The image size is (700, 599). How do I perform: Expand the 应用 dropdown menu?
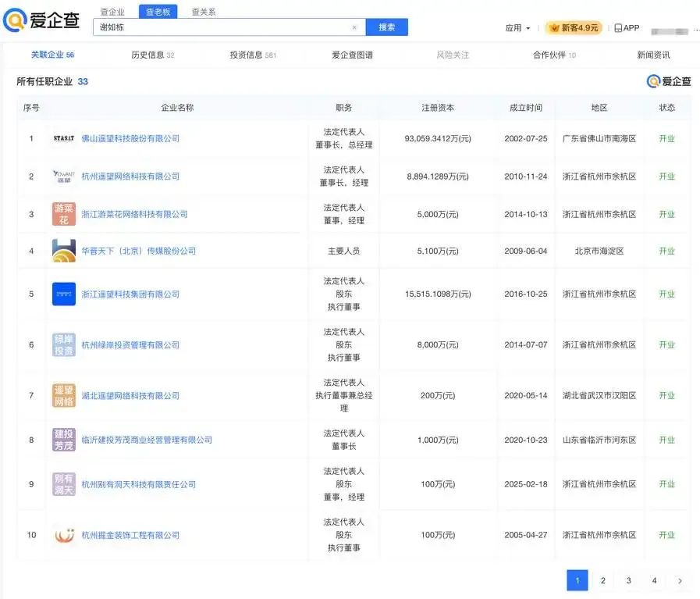(x=517, y=28)
